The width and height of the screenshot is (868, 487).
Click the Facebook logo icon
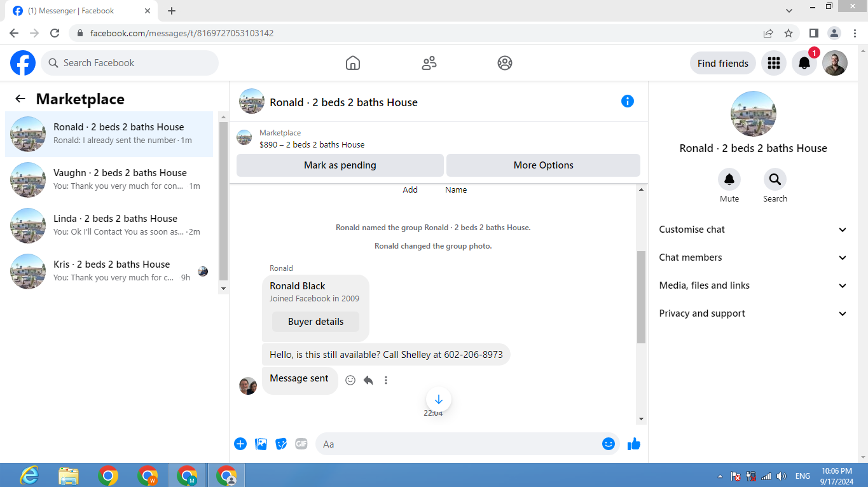23,63
